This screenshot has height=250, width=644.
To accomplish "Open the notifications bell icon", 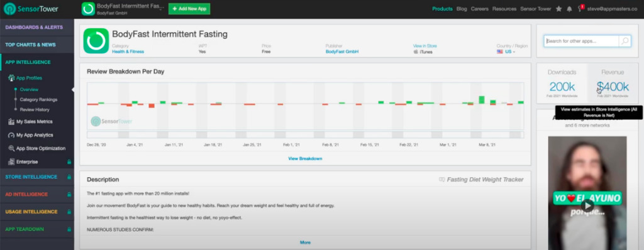I will pos(569,9).
